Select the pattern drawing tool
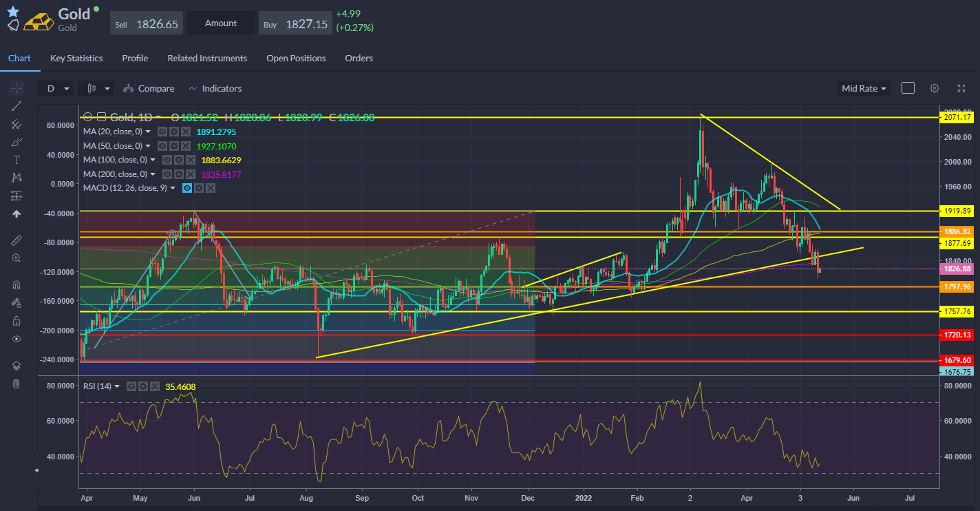980x511 pixels. click(17, 178)
